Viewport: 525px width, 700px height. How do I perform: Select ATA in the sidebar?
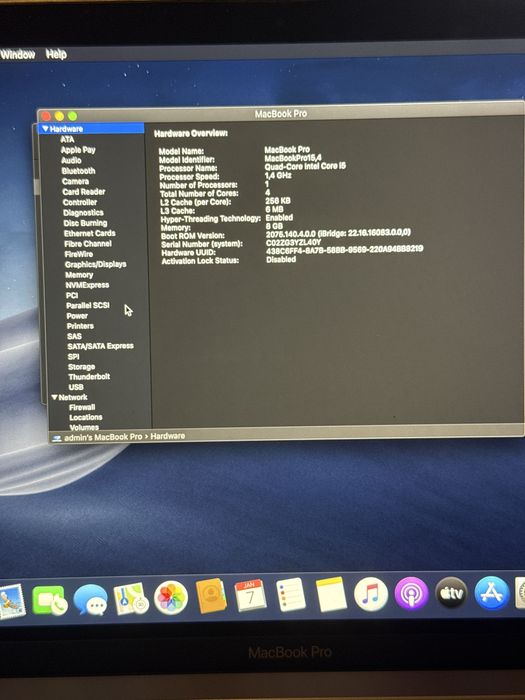click(67, 139)
